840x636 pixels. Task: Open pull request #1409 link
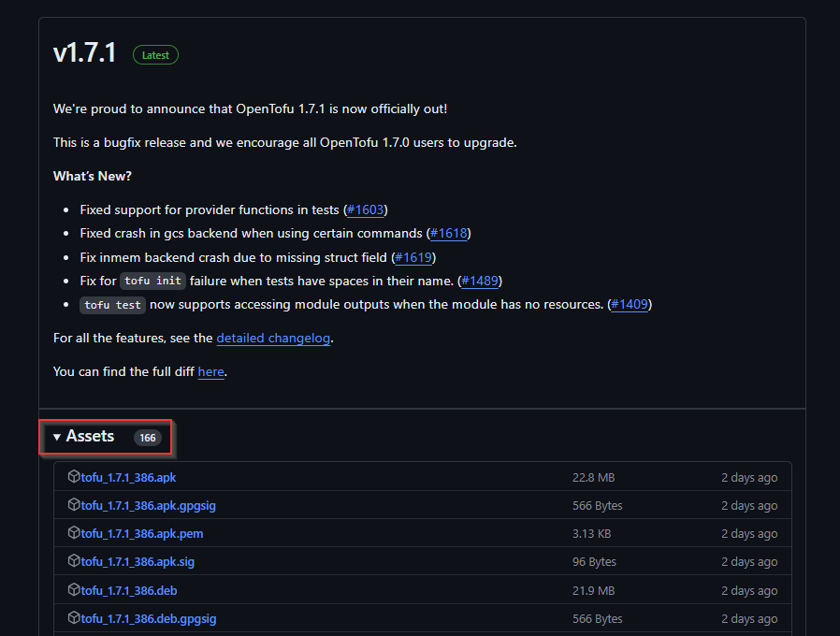(630, 305)
